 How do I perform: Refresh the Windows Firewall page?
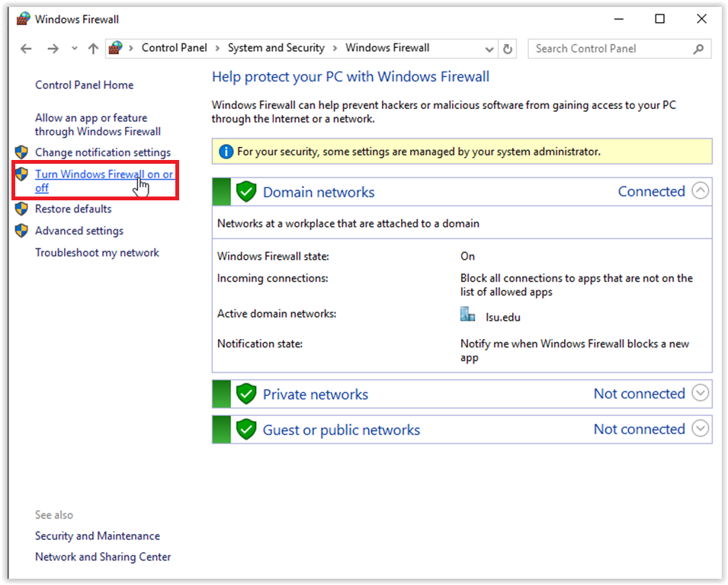(508, 49)
